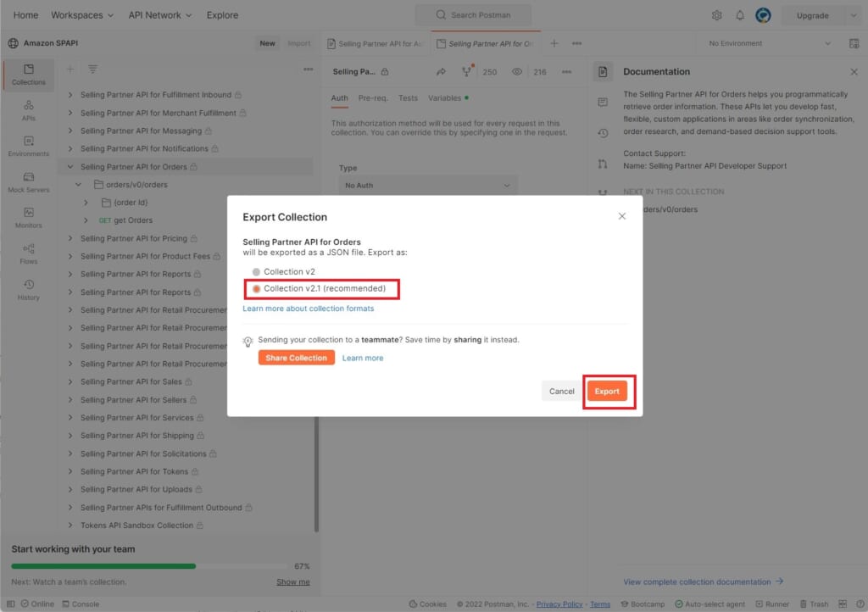Select the GET get Orders request
The image size is (868, 612).
(125, 220)
